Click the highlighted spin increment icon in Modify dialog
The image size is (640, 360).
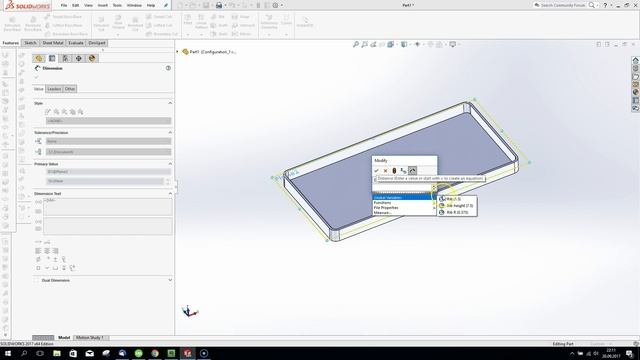pos(412,171)
